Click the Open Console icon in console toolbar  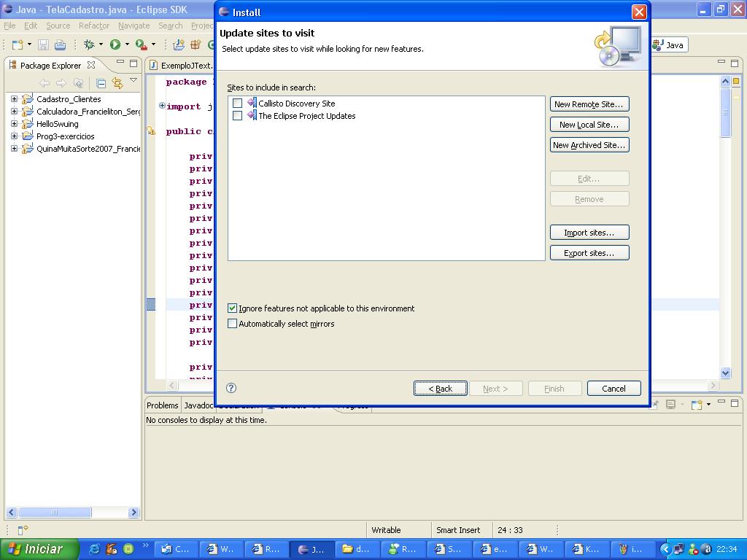(697, 405)
